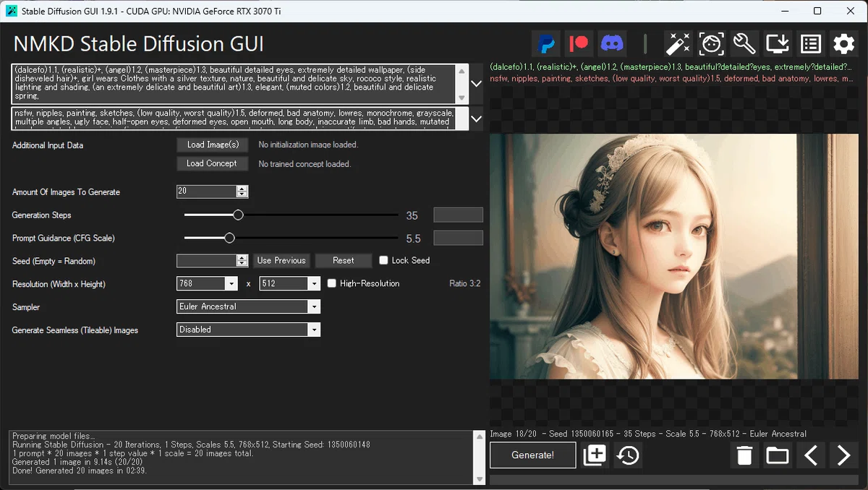Click the steps value '35'
868x490 pixels.
412,215
